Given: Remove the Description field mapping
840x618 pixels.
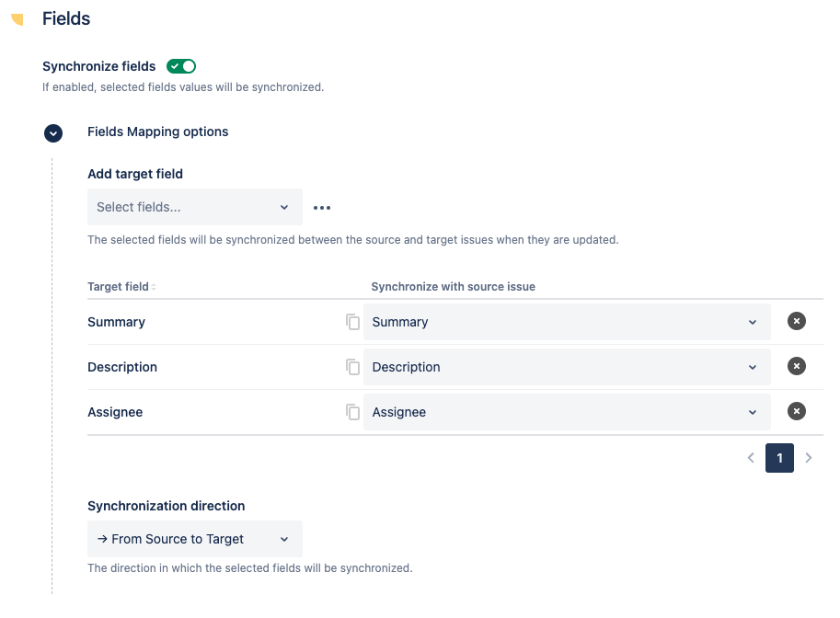Looking at the screenshot, I should pos(796,366).
